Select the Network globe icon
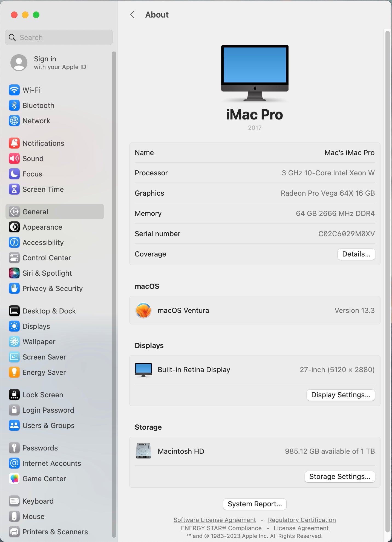Image resolution: width=392 pixels, height=542 pixels. click(x=14, y=121)
